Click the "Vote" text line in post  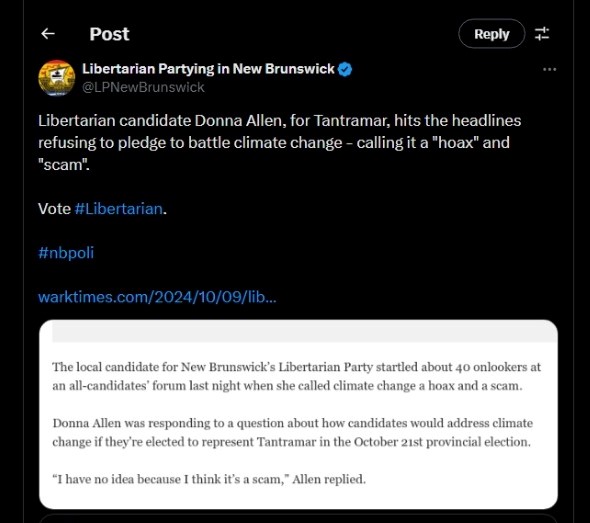coord(102,209)
